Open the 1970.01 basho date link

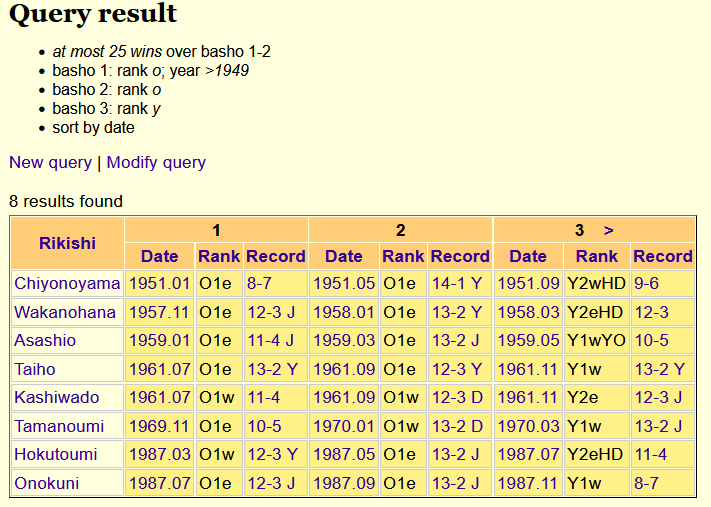344,426
